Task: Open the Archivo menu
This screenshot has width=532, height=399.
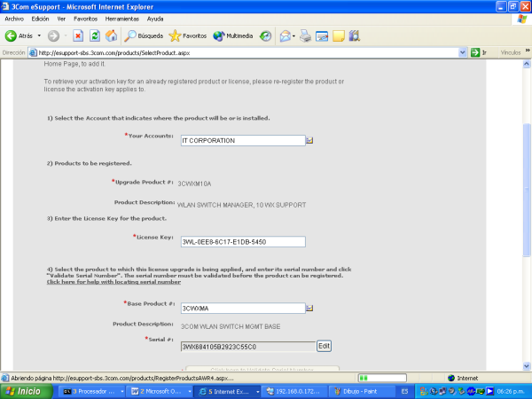Action: point(14,19)
